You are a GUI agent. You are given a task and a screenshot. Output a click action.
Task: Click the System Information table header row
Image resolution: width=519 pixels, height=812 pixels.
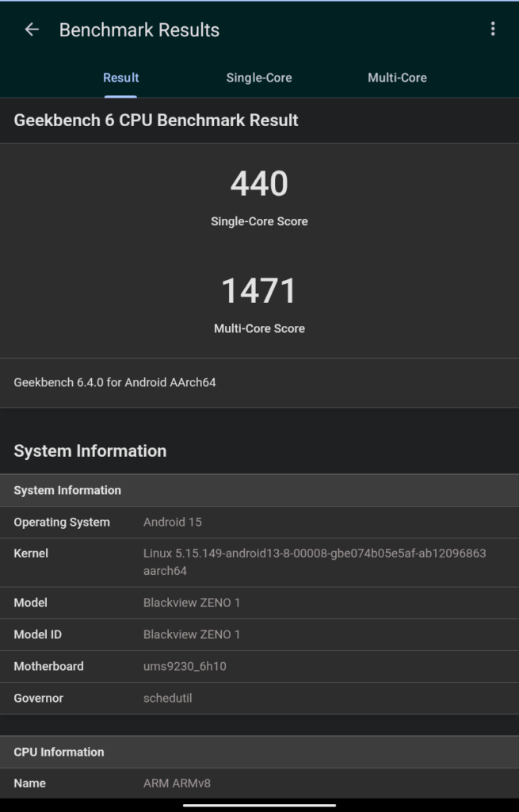pos(259,490)
